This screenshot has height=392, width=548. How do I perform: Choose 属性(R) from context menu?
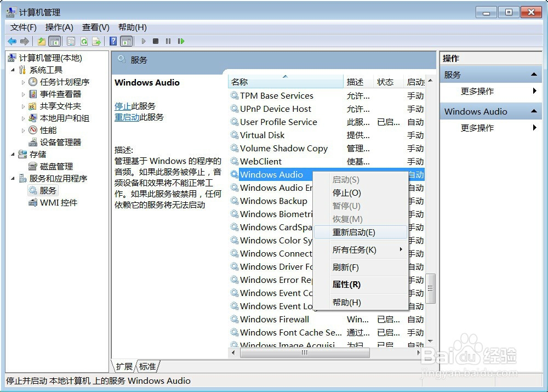tap(361, 285)
